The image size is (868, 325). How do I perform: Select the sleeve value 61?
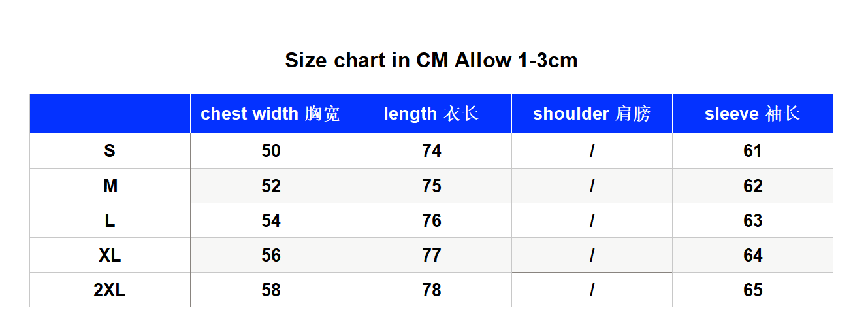[753, 151]
